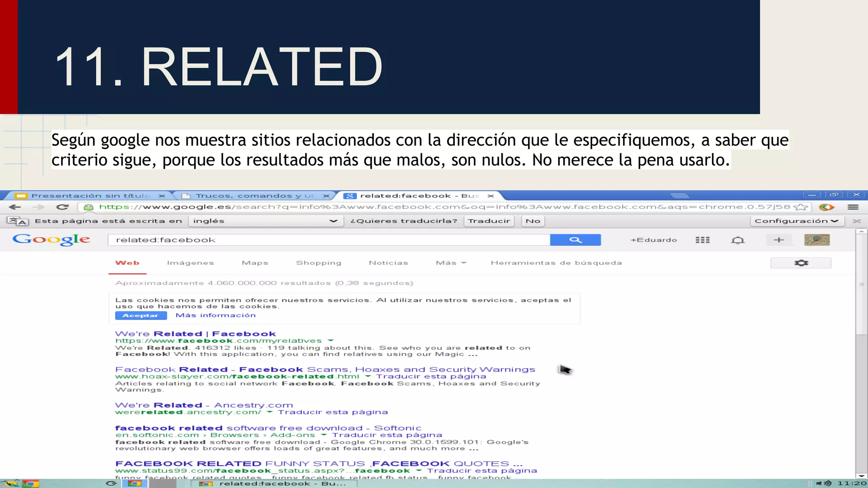Close the 'related:facebook' tab

point(491,196)
